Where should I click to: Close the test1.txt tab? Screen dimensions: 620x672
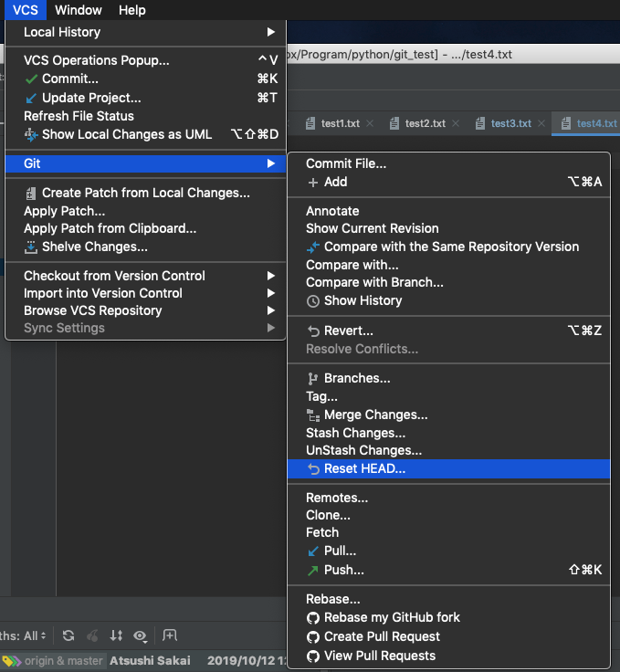click(x=370, y=123)
